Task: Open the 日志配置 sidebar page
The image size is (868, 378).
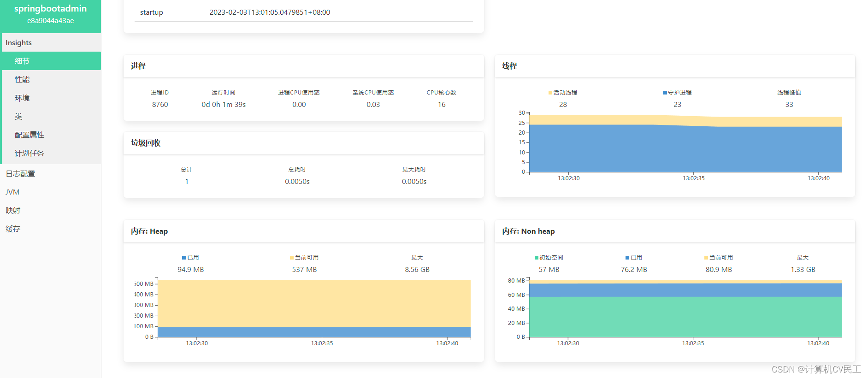Action: click(x=51, y=173)
